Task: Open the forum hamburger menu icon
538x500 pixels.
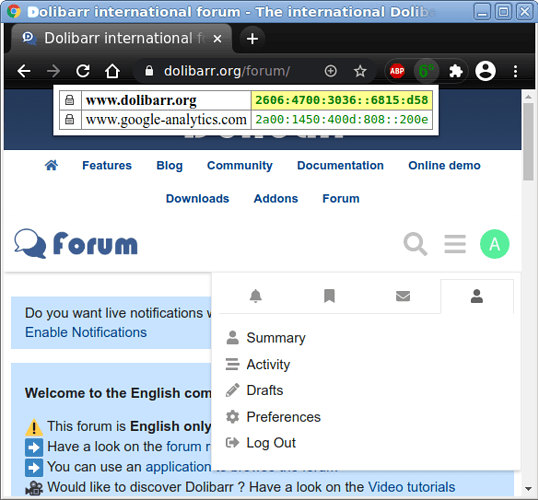Action: point(455,244)
